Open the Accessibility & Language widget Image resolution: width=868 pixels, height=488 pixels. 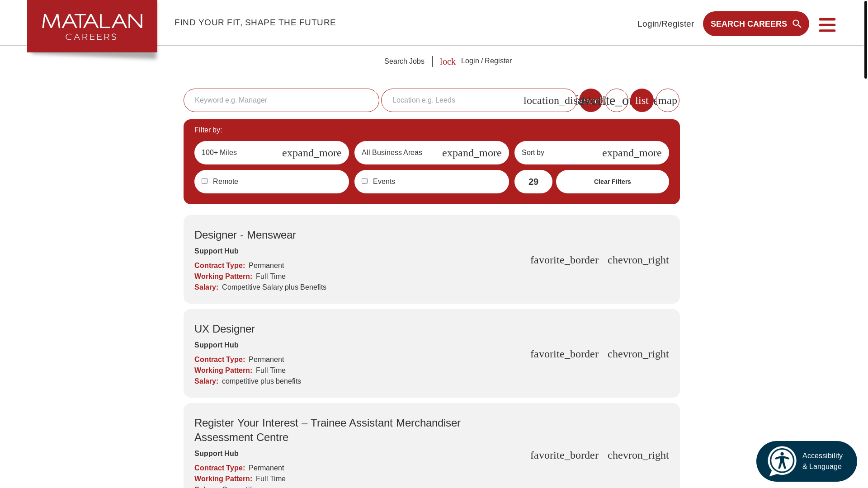[807, 461]
